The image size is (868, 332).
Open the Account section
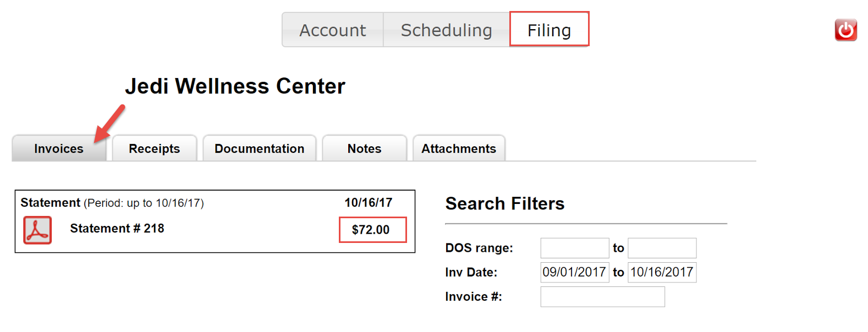(x=332, y=30)
